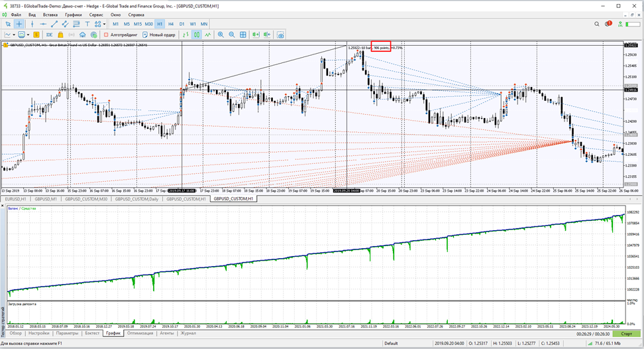The image size is (644, 349).
Task: Open the Параметры tester tab
Action: tap(67, 333)
